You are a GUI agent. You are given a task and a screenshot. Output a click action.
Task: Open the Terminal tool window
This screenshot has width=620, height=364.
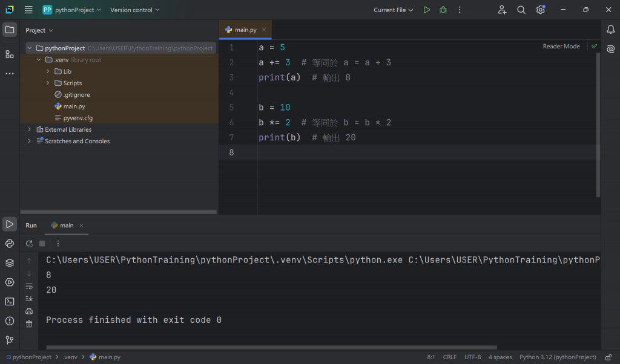(10, 302)
